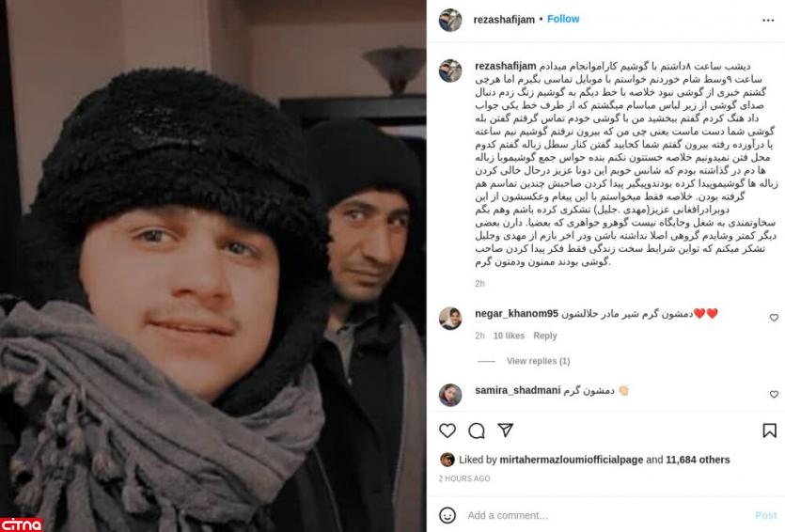Share post with paper plane icon
Viewport: 785px width, 532px height.
(x=506, y=430)
